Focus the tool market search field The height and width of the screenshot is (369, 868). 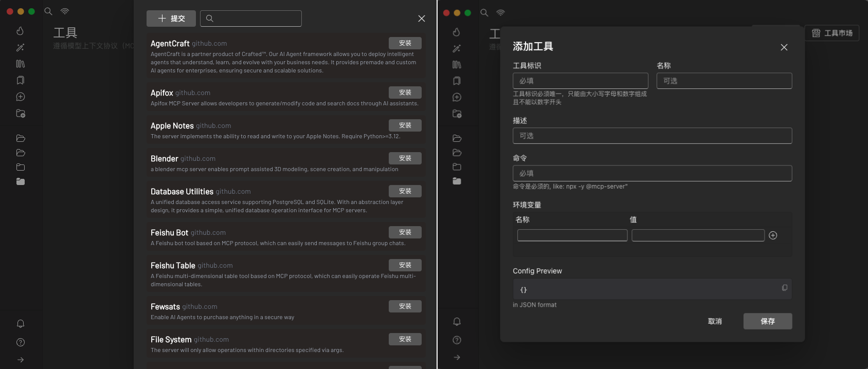pyautogui.click(x=251, y=19)
